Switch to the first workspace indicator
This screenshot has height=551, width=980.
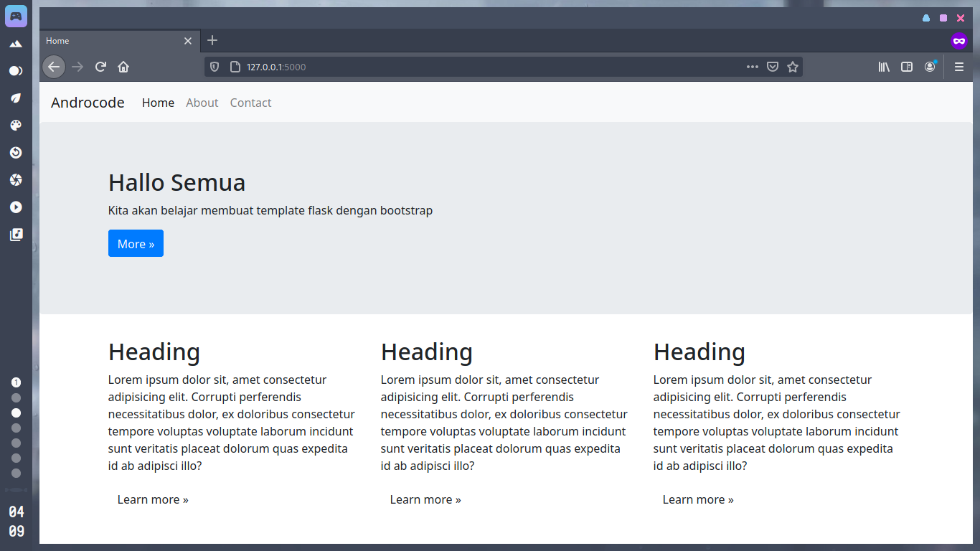16,382
